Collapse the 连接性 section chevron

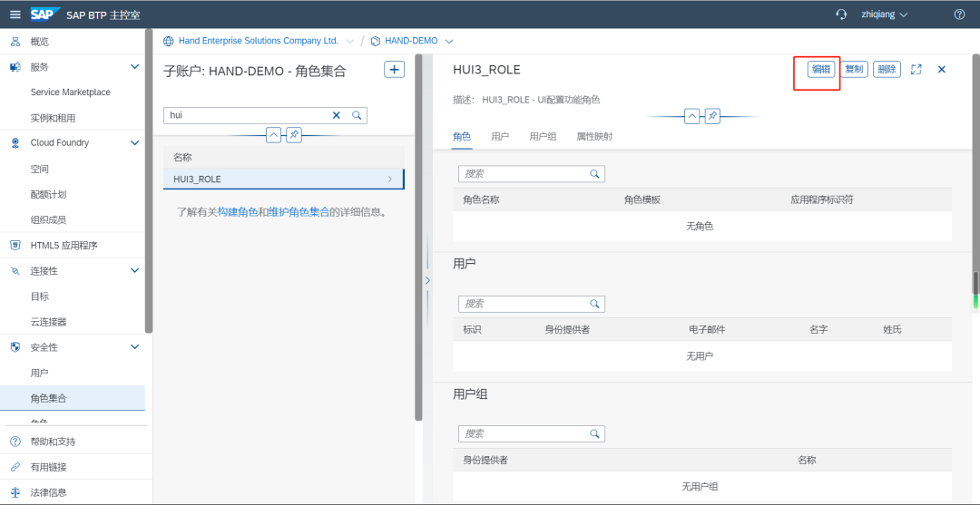(134, 270)
